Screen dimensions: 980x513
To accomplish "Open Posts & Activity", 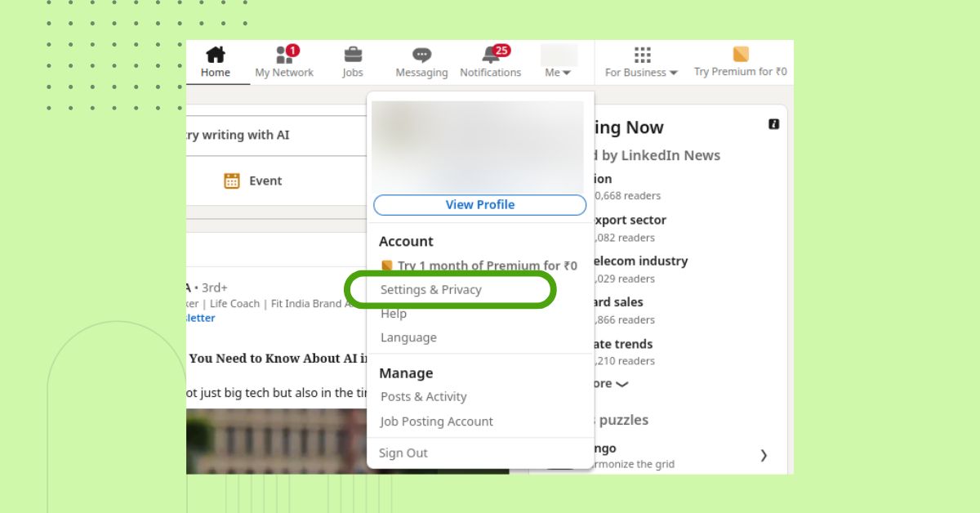I will click(x=424, y=397).
